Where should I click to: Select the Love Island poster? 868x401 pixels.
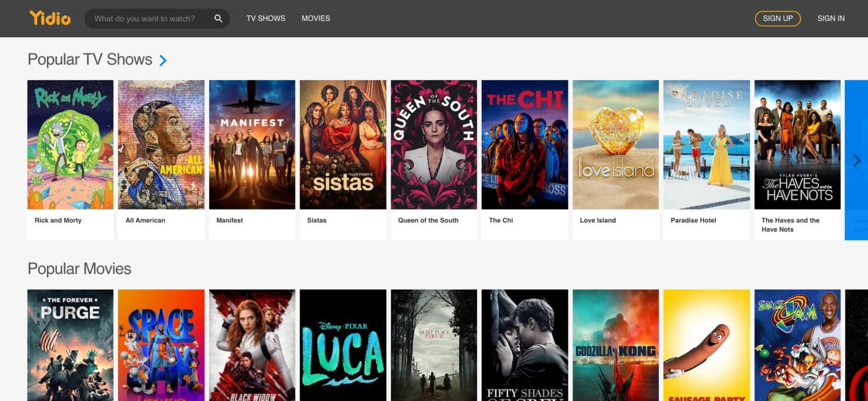click(x=615, y=144)
